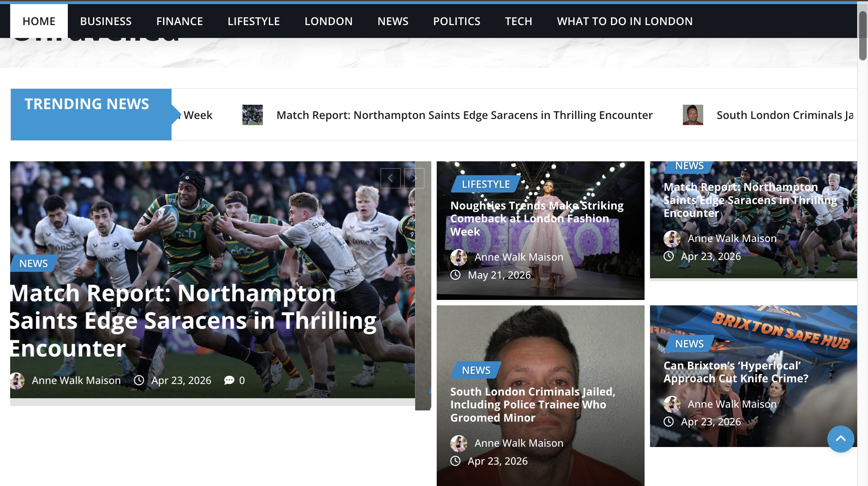Image resolution: width=868 pixels, height=486 pixels.
Task: Click the next slide arrow on featured slider
Action: pyautogui.click(x=414, y=178)
